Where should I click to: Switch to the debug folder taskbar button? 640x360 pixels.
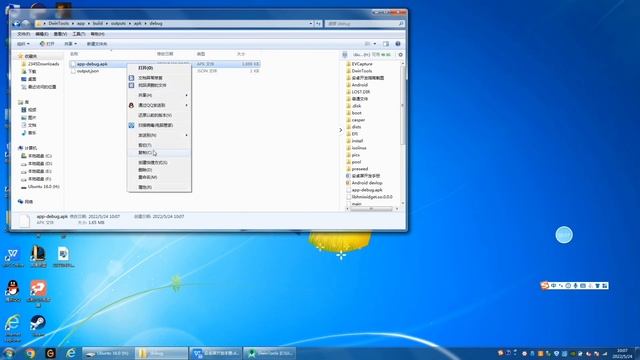162,353
